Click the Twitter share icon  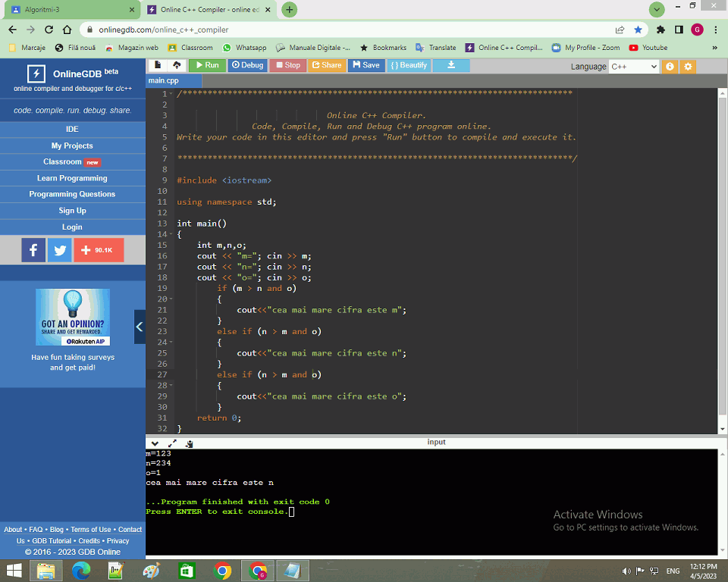[59, 250]
